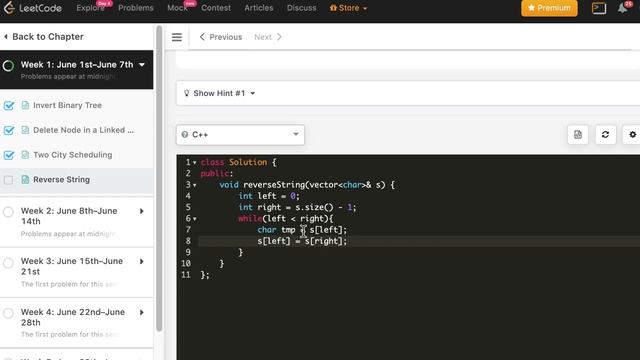
Task: Click the LeetCode logo
Action: [x=33, y=8]
